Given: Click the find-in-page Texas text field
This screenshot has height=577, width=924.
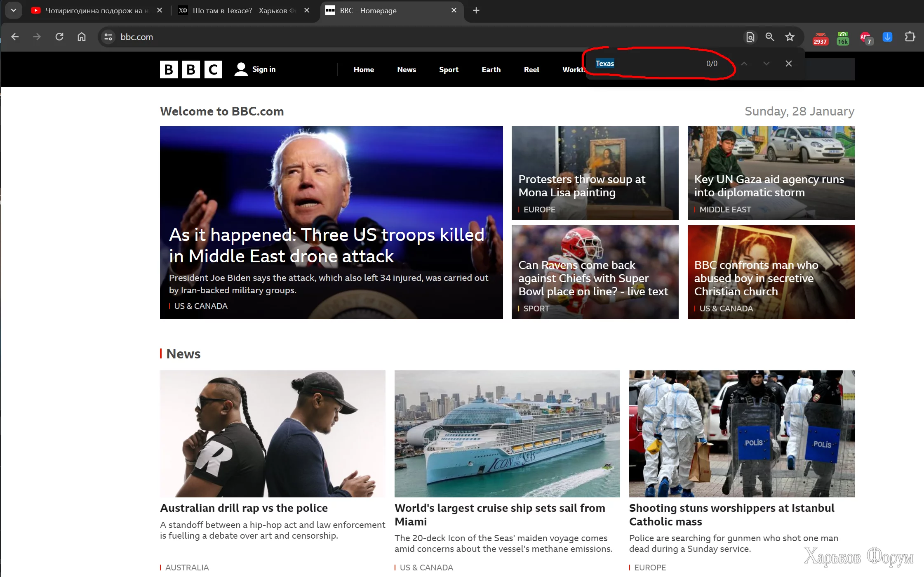Looking at the screenshot, I should point(647,64).
